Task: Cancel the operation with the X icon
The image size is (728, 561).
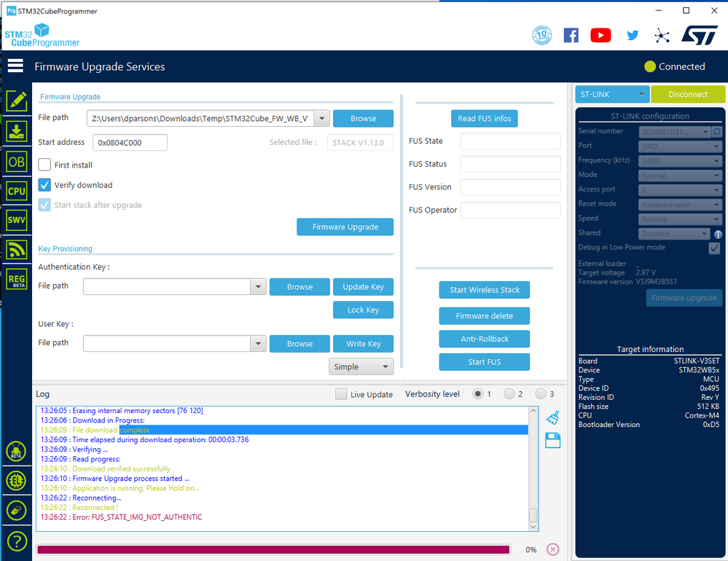Action: [x=552, y=549]
